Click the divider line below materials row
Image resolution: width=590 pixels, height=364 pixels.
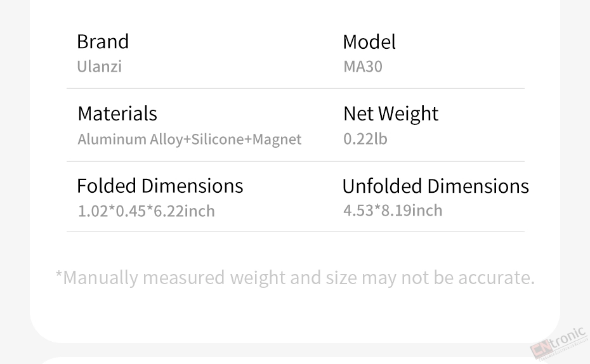point(296,161)
